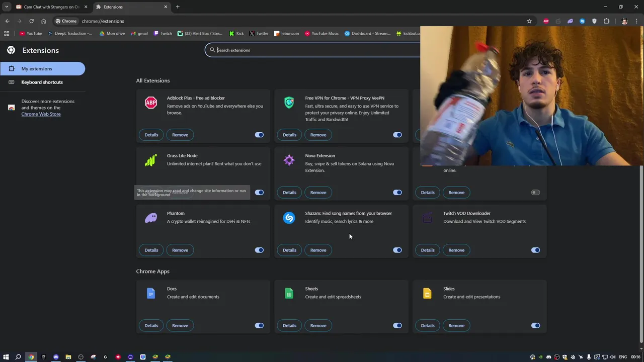Click the Adblock Plus ABP logo icon
The width and height of the screenshot is (644, 362).
click(x=151, y=103)
